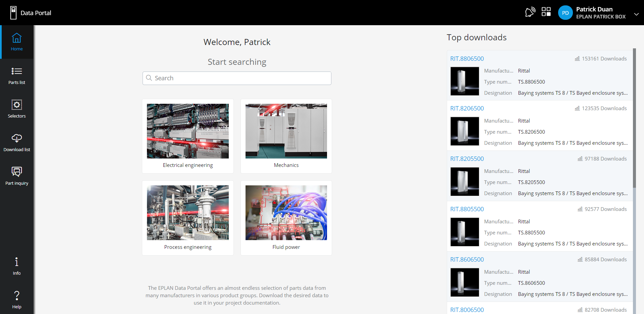Open the Help question mark icon
Screen dimensions: 644x314
[17, 296]
